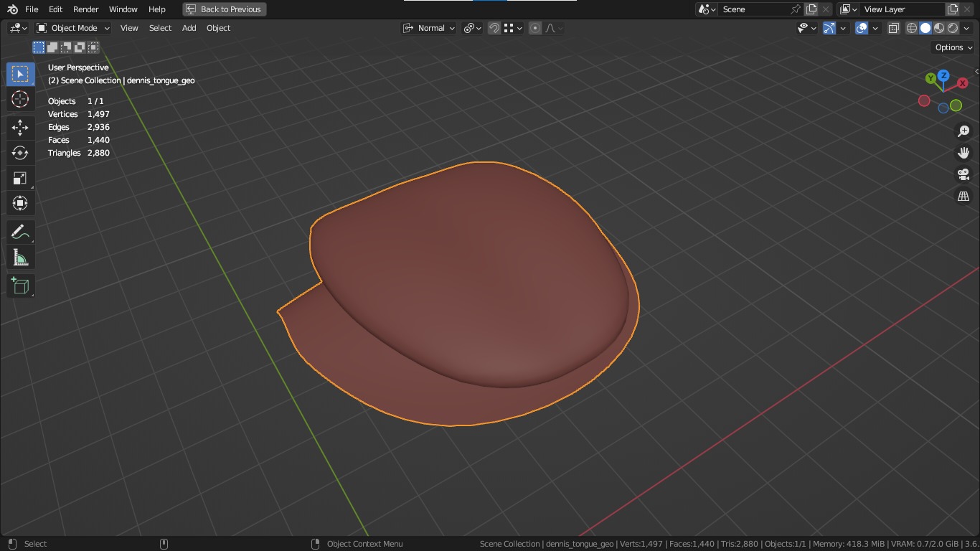980x551 pixels.
Task: Open the Render menu
Action: (x=85, y=9)
